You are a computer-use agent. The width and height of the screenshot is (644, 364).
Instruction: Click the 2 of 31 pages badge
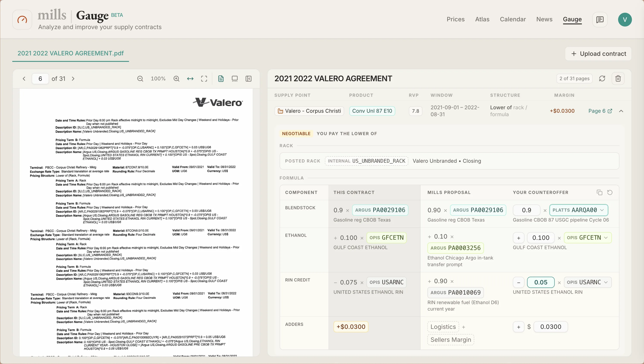click(574, 78)
